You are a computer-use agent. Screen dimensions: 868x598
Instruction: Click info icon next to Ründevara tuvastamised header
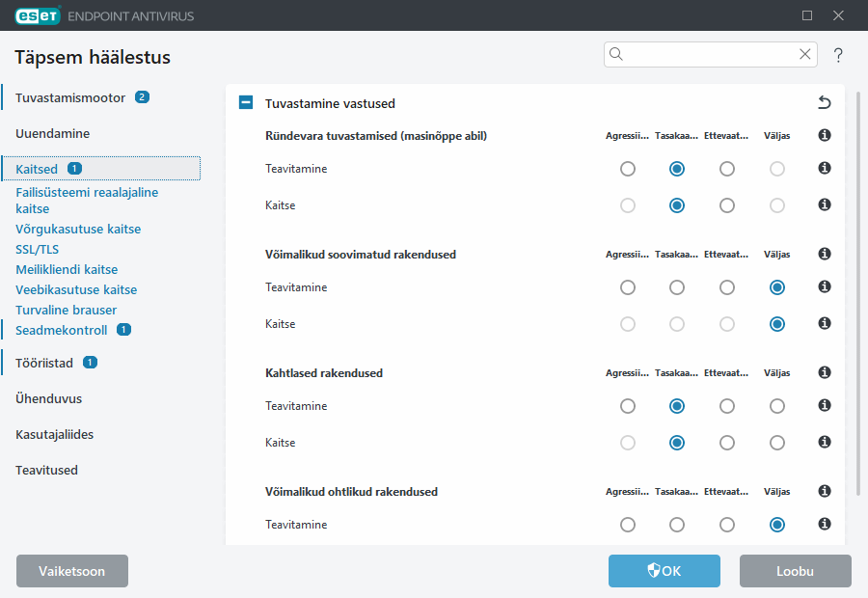tap(824, 136)
